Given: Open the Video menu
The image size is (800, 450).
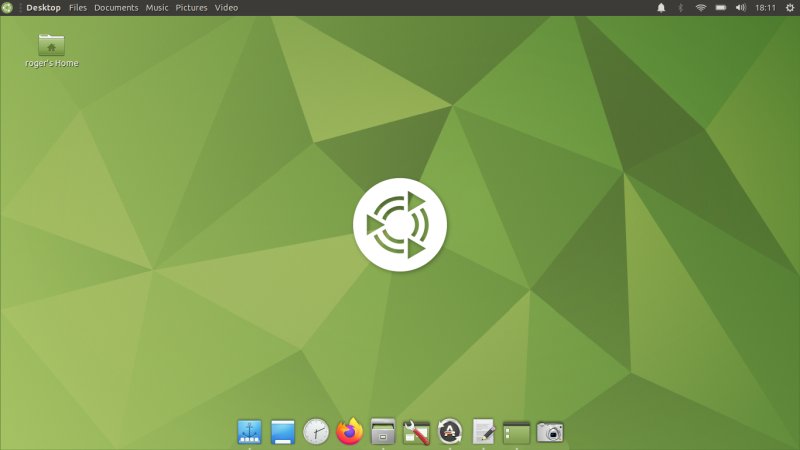Looking at the screenshot, I should [226, 8].
